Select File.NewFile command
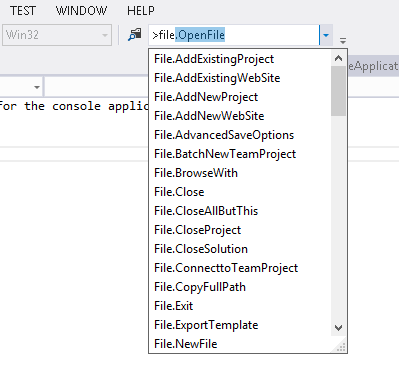399x378 pixels. tap(240, 344)
